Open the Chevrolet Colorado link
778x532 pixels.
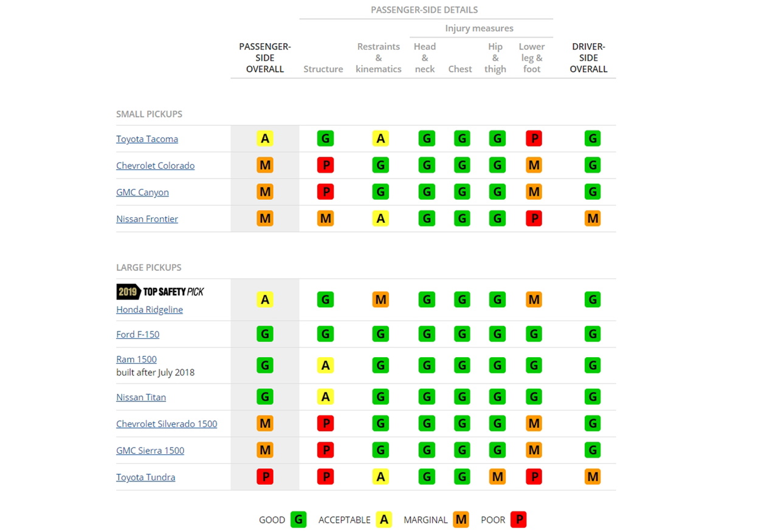click(x=156, y=166)
